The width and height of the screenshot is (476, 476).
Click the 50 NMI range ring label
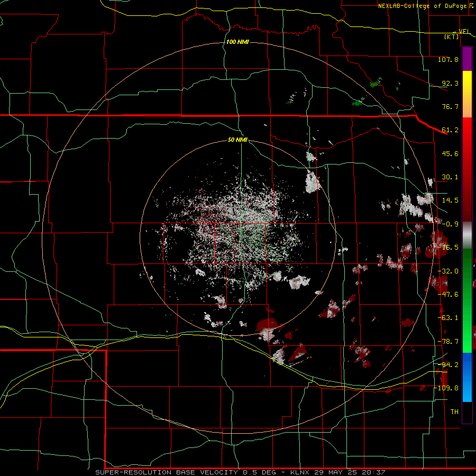pyautogui.click(x=237, y=140)
